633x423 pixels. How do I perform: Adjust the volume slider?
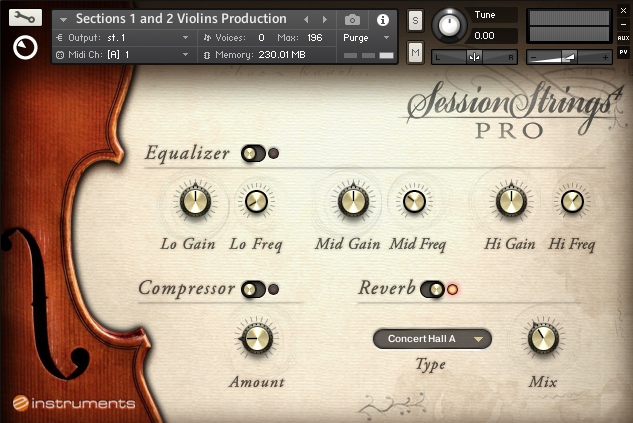[569, 57]
